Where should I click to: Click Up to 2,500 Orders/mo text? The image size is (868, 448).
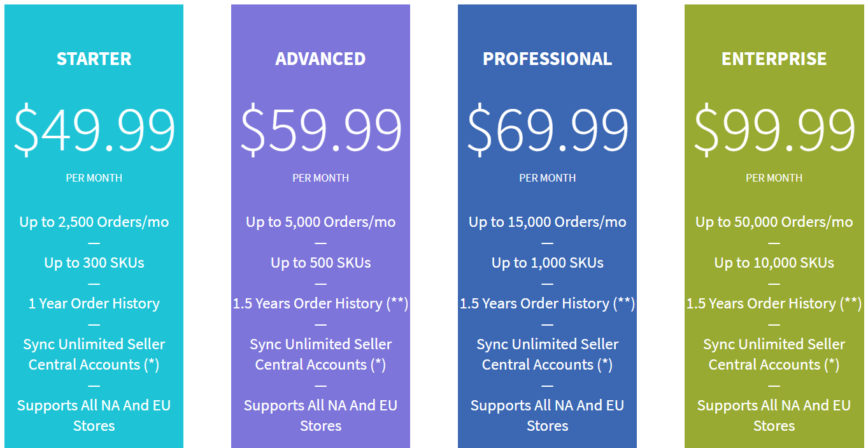click(94, 222)
